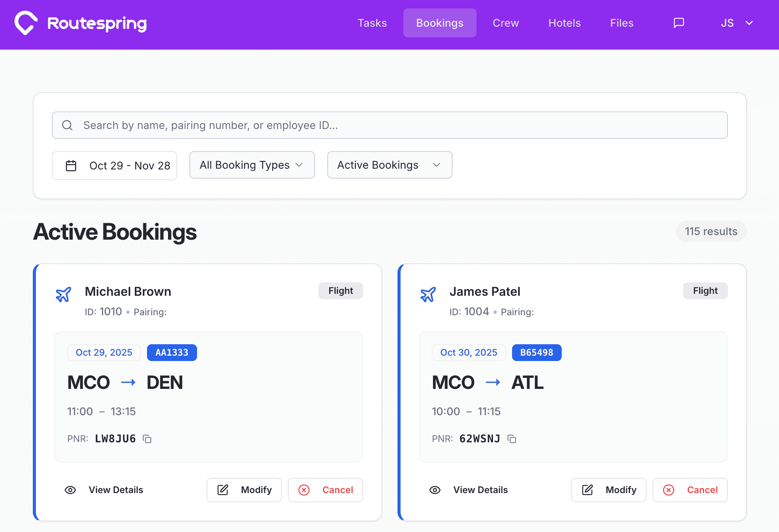Viewport: 779px width, 532px height.
Task: Click the calendar icon in date filter
Action: 71,165
